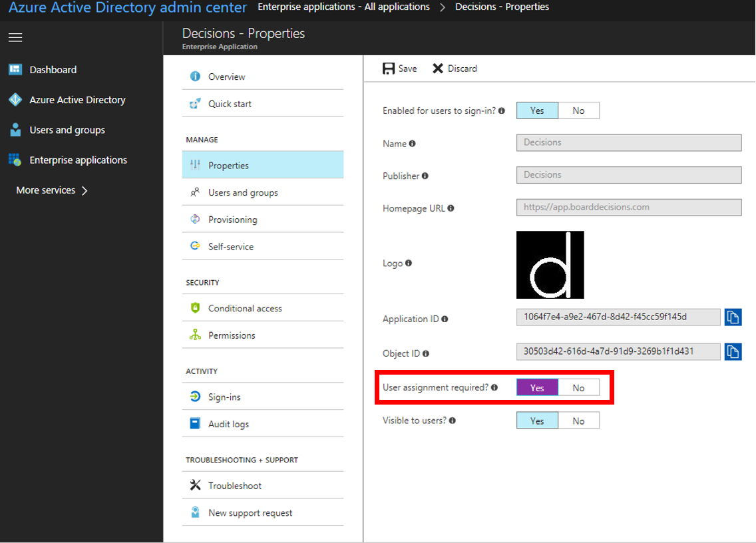The height and width of the screenshot is (543, 756).
Task: Open Conditional access under Security
Action: [263, 307]
